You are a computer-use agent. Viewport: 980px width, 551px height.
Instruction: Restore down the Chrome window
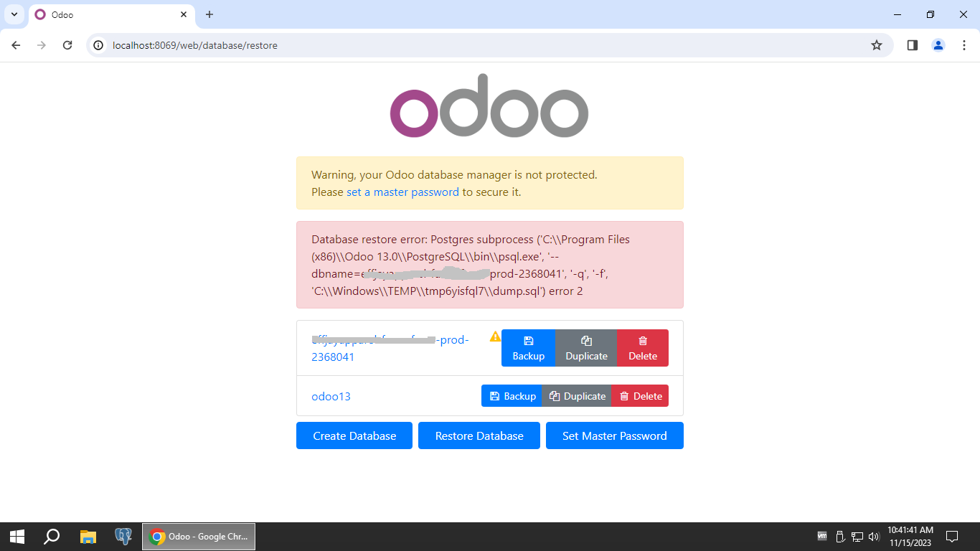[930, 14]
